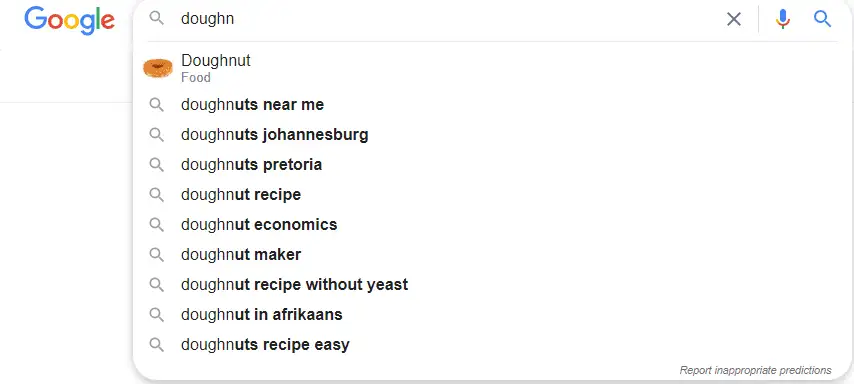This screenshot has width=854, height=384.
Task: Choose suggestion 'doughnuts pretoria'
Action: pos(492,164)
